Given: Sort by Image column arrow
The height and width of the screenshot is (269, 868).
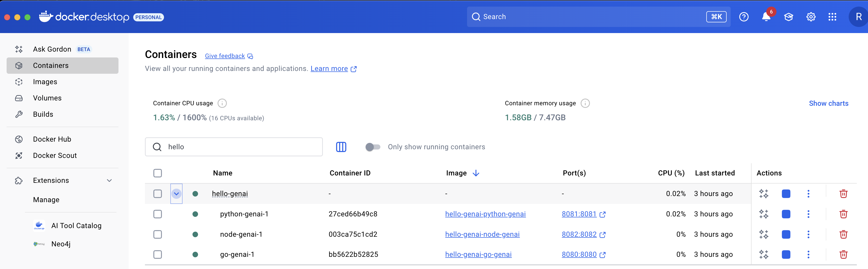Looking at the screenshot, I should click(476, 173).
